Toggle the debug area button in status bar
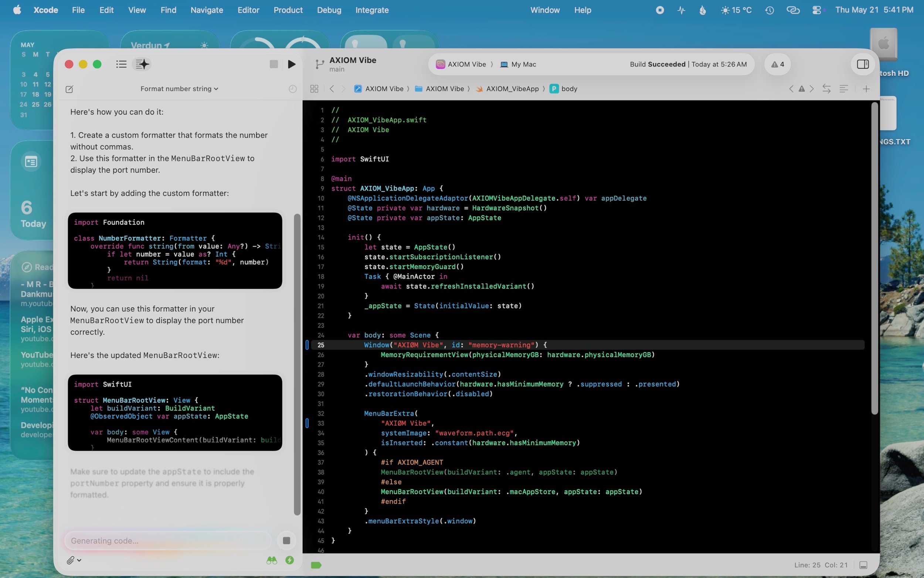Screen dimensions: 924x578 pos(863,565)
